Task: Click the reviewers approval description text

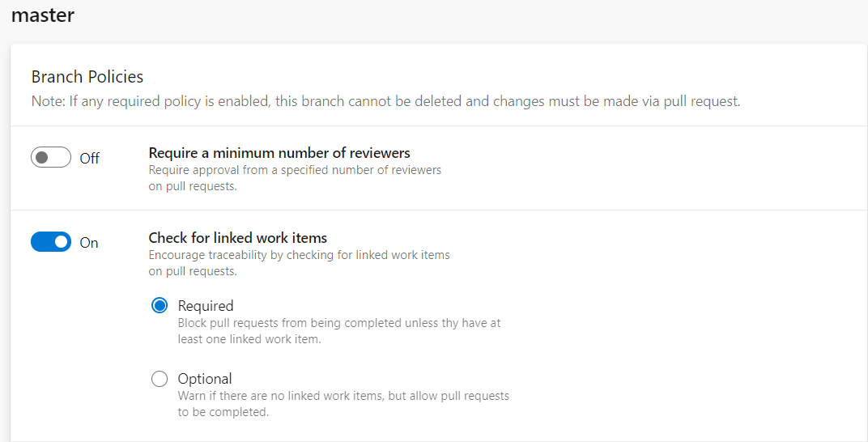Action: [x=295, y=170]
